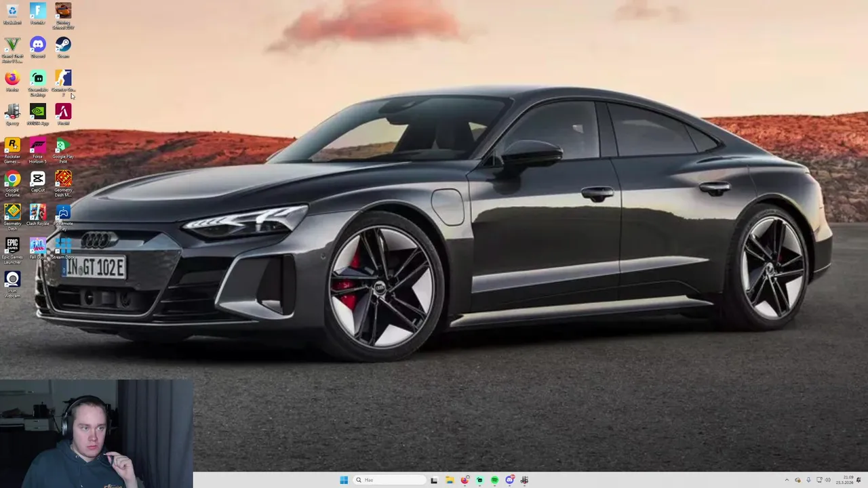868x488 pixels.
Task: Open the PS Remote Play shortcut
Action: point(63,218)
